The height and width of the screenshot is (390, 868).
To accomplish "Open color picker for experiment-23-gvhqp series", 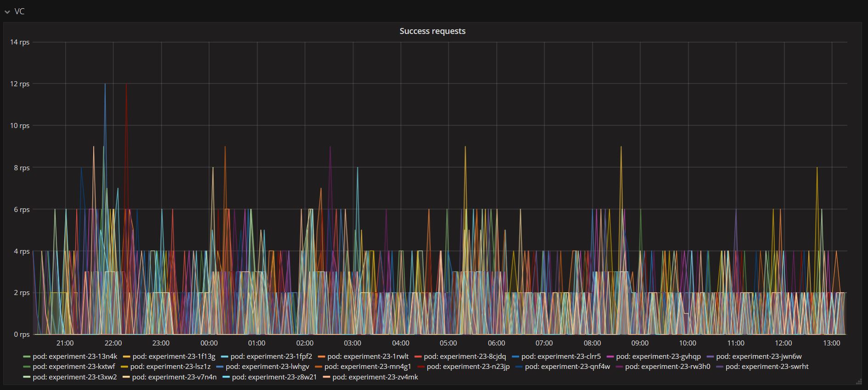I will (610, 357).
